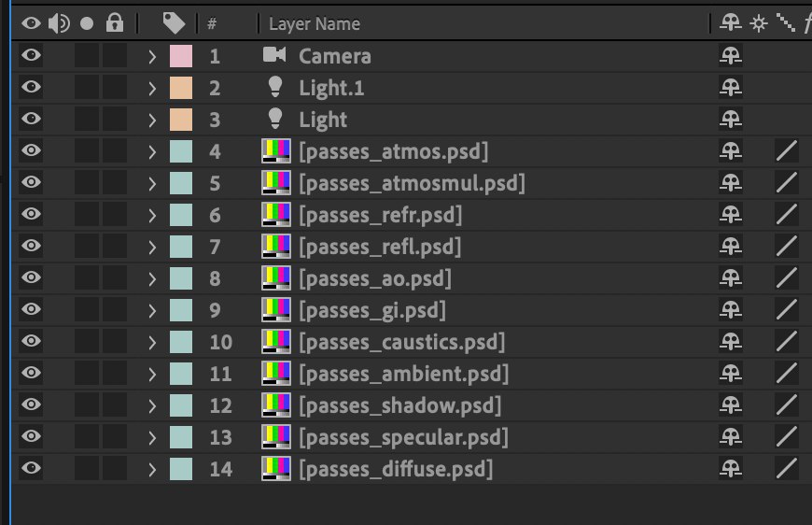Image resolution: width=812 pixels, height=525 pixels.
Task: Click the Layer Name column header
Action: tap(315, 24)
